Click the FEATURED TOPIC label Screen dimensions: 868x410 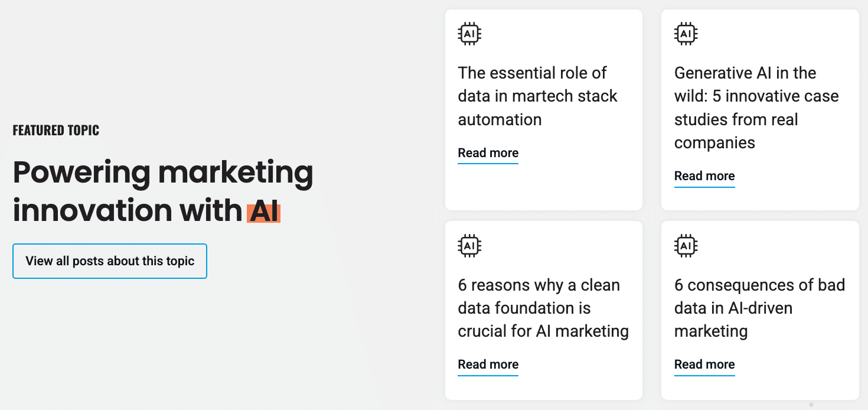pyautogui.click(x=56, y=130)
